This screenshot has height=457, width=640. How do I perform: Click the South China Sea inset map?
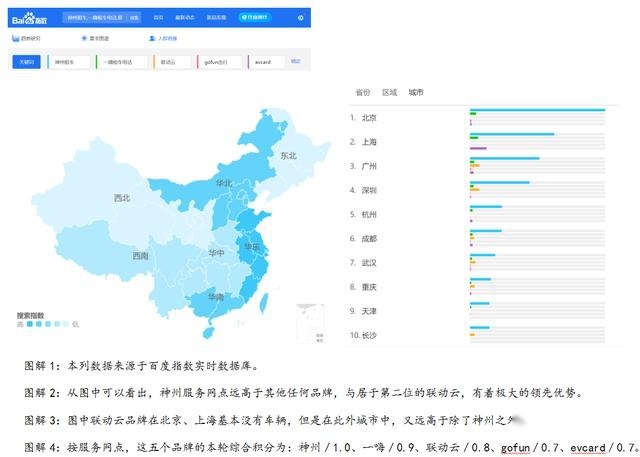(310, 323)
